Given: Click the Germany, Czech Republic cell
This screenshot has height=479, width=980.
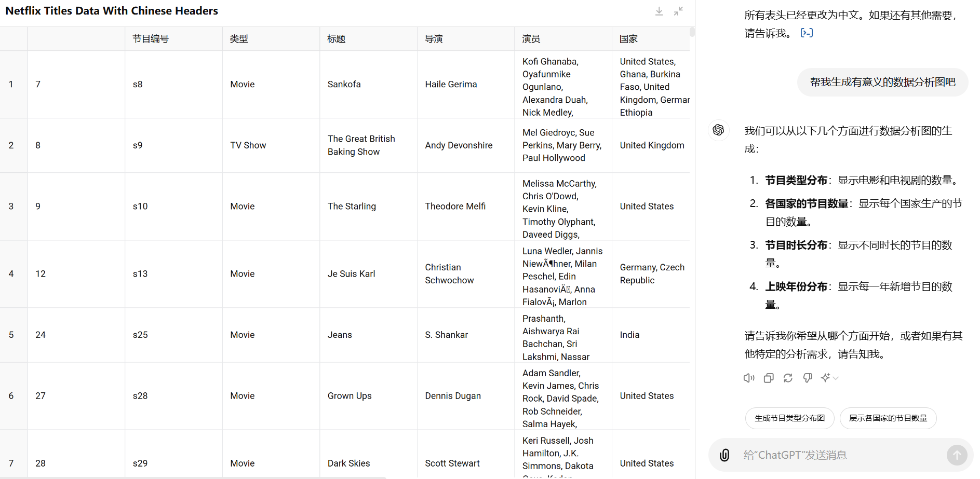Looking at the screenshot, I should point(651,273).
